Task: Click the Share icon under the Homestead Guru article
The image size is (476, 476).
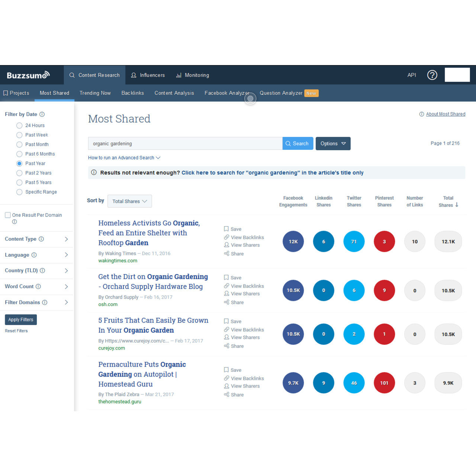Action: (x=226, y=395)
